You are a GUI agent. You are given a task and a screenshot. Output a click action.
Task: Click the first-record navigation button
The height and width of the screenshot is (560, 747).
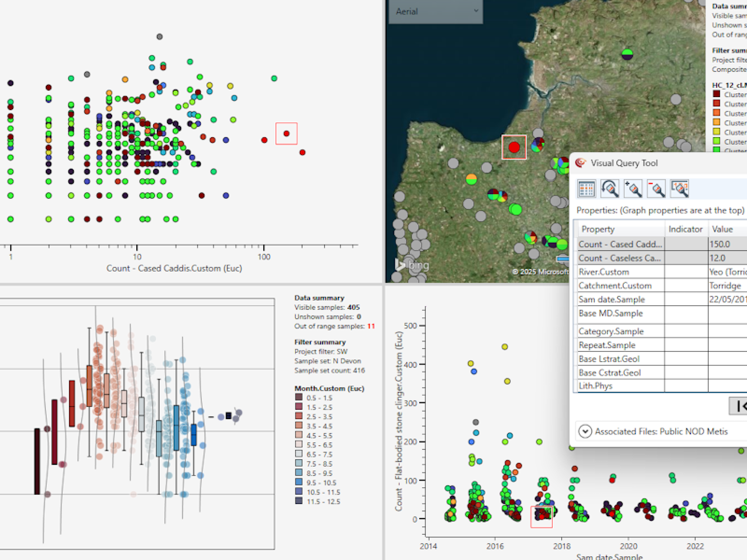tap(740, 406)
